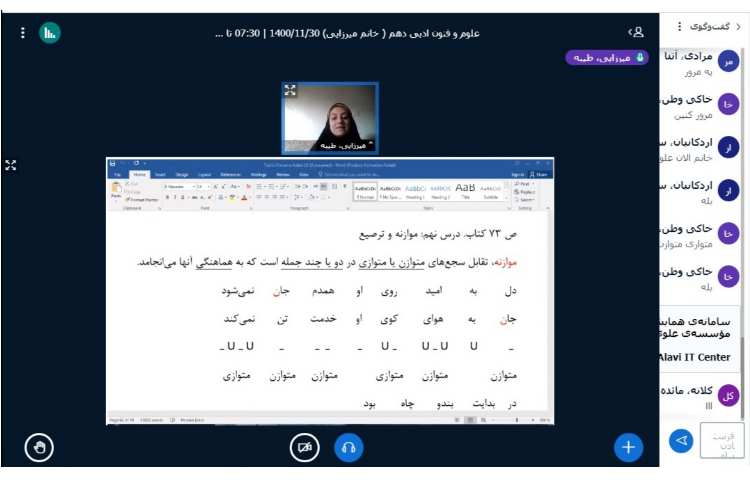Make the webcam video fullscreen
This screenshot has width=750, height=480.
click(290, 90)
